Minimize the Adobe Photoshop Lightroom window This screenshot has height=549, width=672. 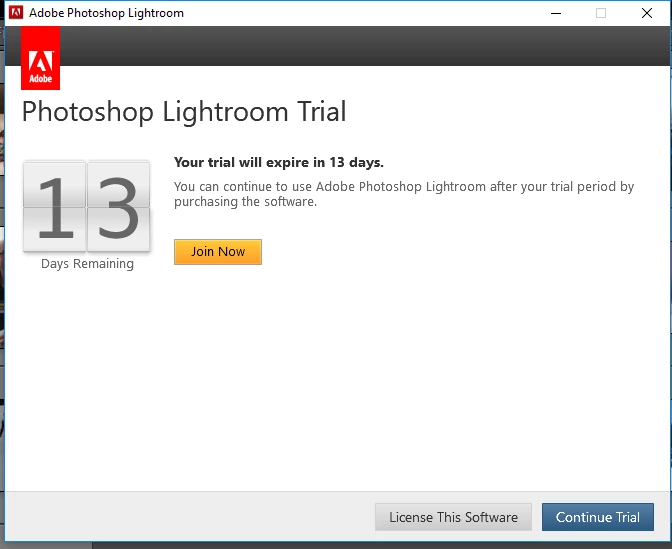tap(556, 13)
